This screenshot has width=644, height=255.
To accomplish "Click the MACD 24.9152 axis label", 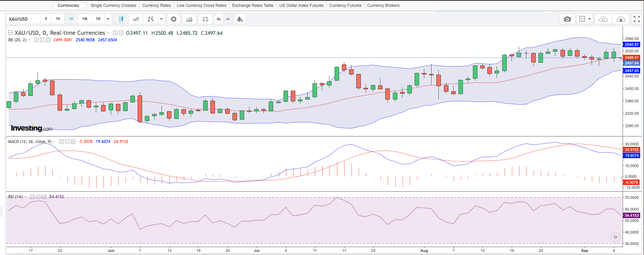I will coord(632,150).
